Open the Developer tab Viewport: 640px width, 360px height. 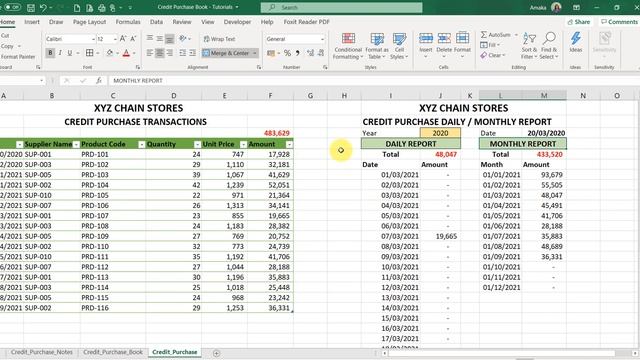coord(237,22)
